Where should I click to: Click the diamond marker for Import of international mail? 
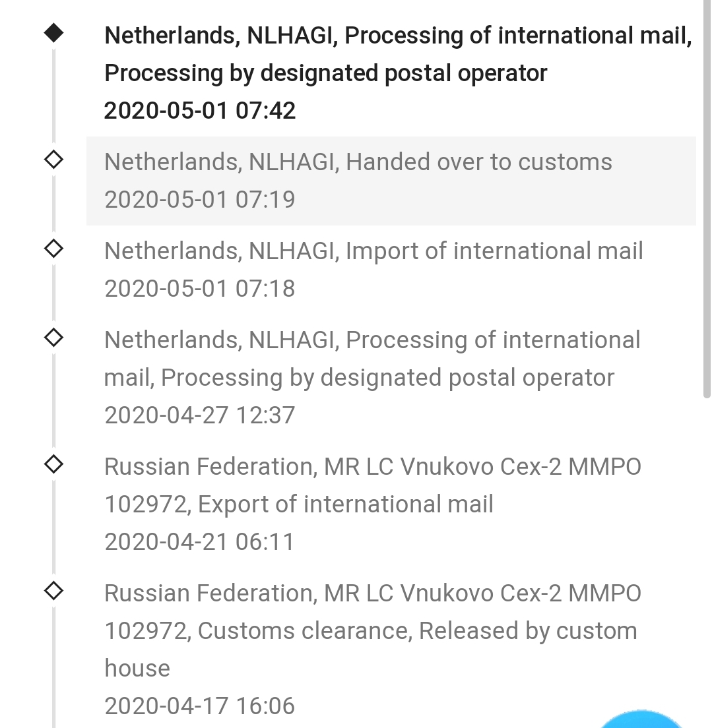pyautogui.click(x=53, y=249)
